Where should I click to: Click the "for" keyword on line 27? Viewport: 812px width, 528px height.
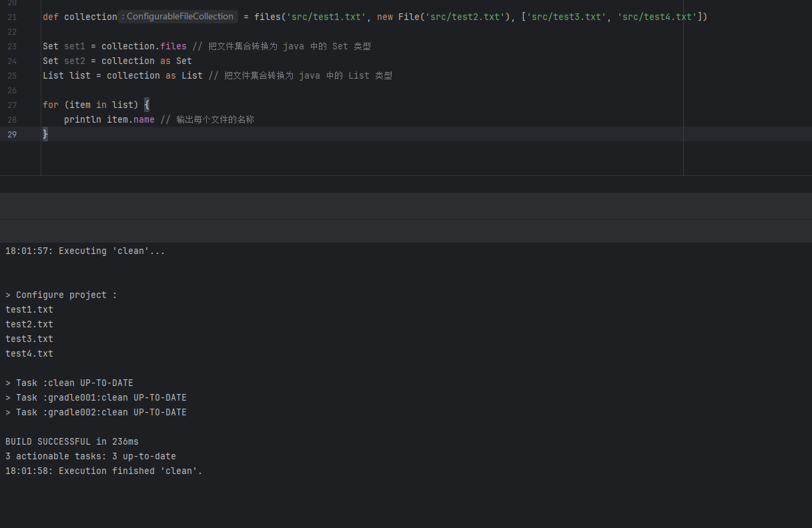[51, 105]
